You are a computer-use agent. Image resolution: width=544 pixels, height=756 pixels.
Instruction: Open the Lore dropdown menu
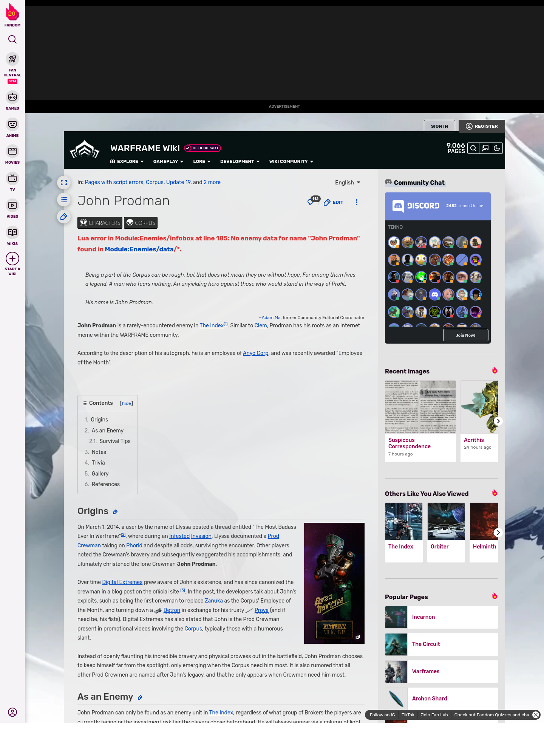[202, 161]
